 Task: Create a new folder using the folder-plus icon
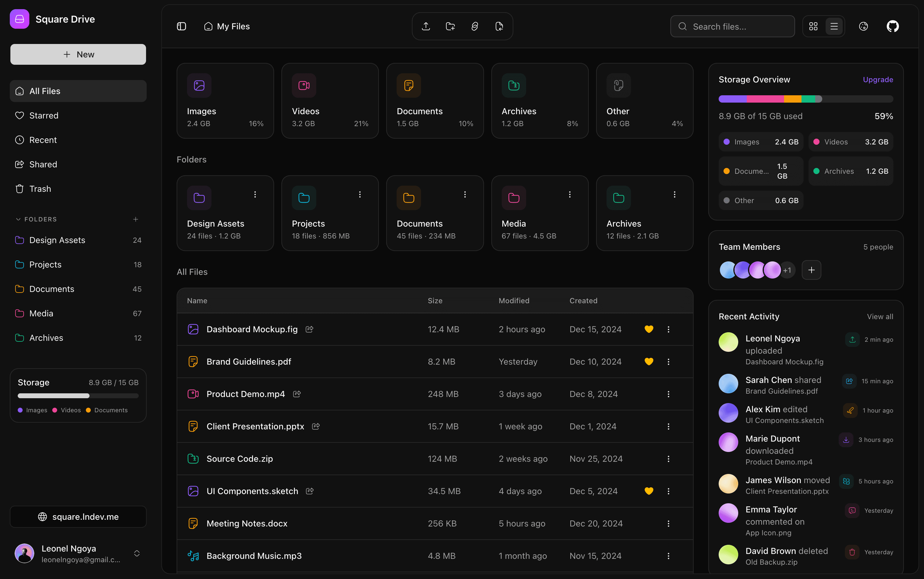450,26
